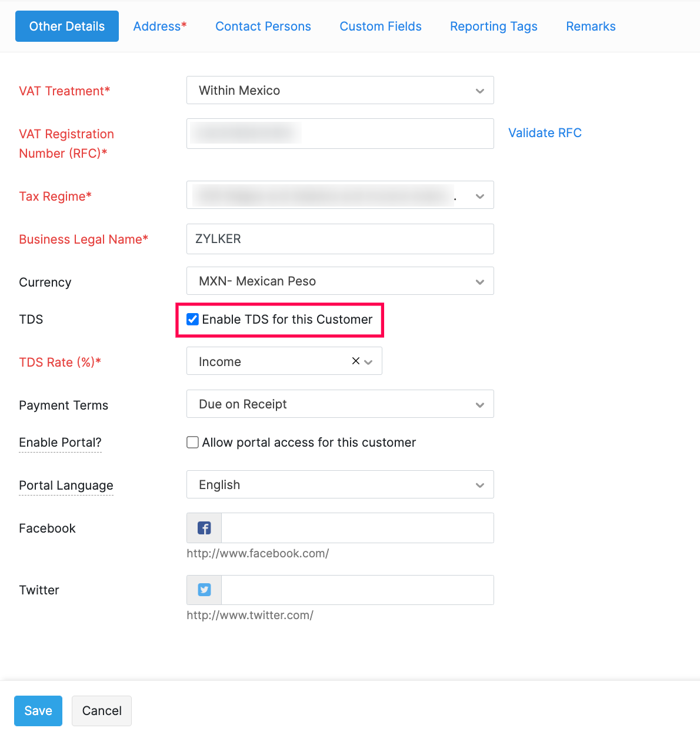Click the Twitter icon beside the URL field

coord(204,590)
